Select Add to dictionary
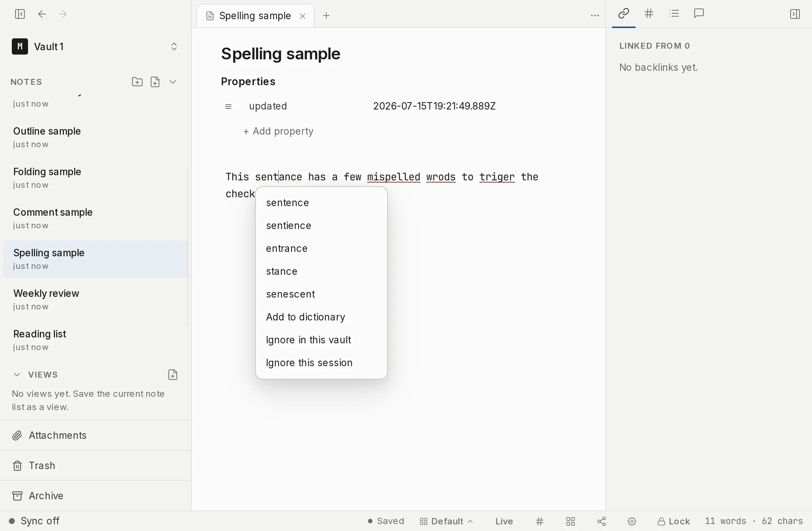The height and width of the screenshot is (531, 812). 321,317
